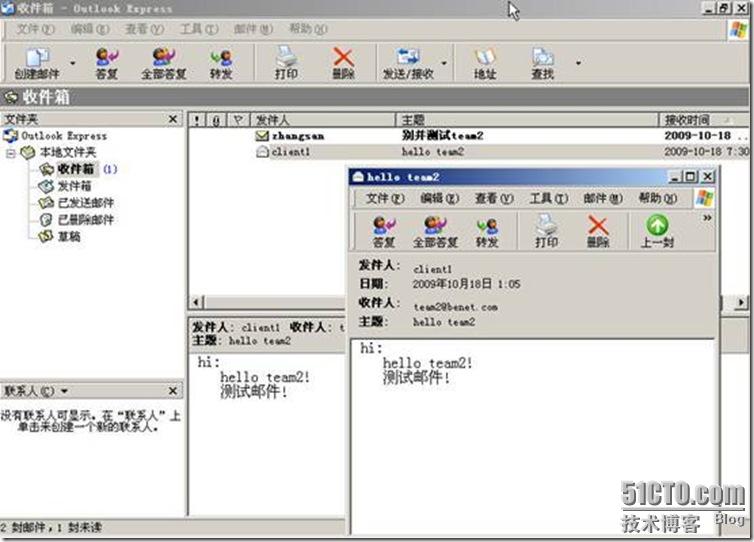Open File menu in hello team2 window

click(x=385, y=198)
